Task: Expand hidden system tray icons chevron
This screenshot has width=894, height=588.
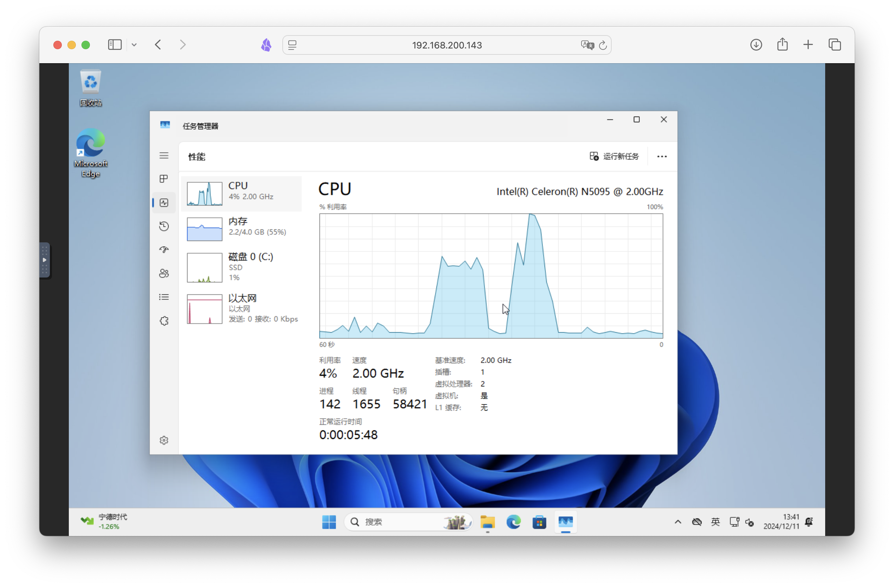Action: pyautogui.click(x=678, y=522)
